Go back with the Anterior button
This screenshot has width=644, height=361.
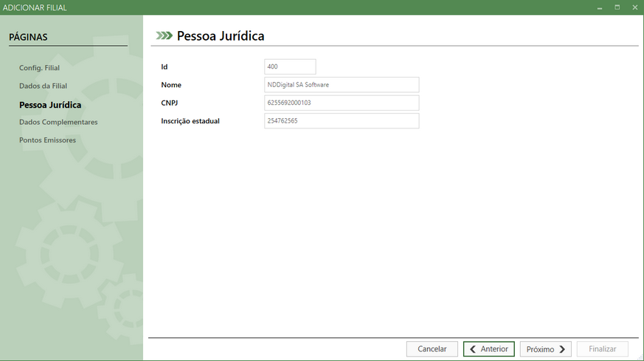tap(489, 349)
